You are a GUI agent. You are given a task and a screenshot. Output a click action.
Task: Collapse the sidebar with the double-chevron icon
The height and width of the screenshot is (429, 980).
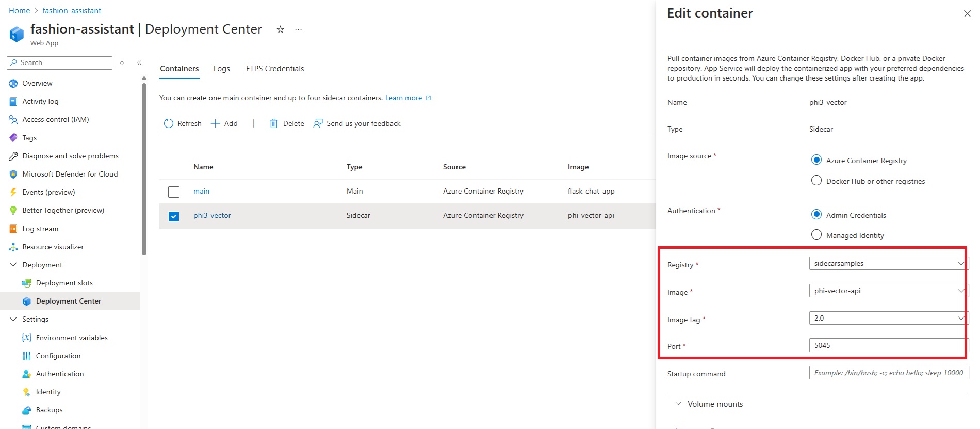[139, 62]
